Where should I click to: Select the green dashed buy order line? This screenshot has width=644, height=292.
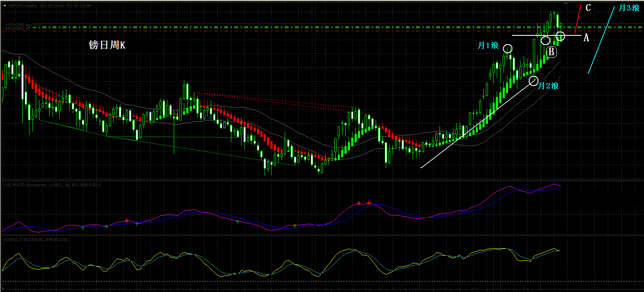[337, 27]
